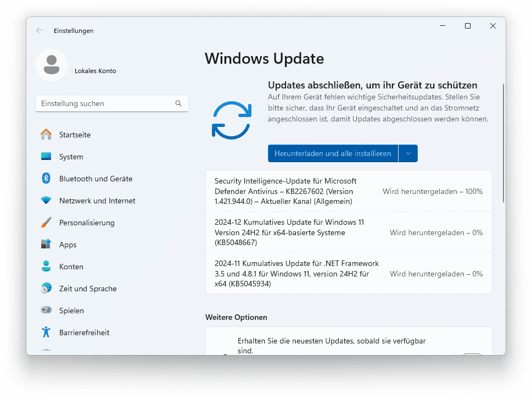Image resolution: width=532 pixels, height=399 pixels.
Task: Click the Zeit und Sprache globe icon
Action: coord(46,289)
